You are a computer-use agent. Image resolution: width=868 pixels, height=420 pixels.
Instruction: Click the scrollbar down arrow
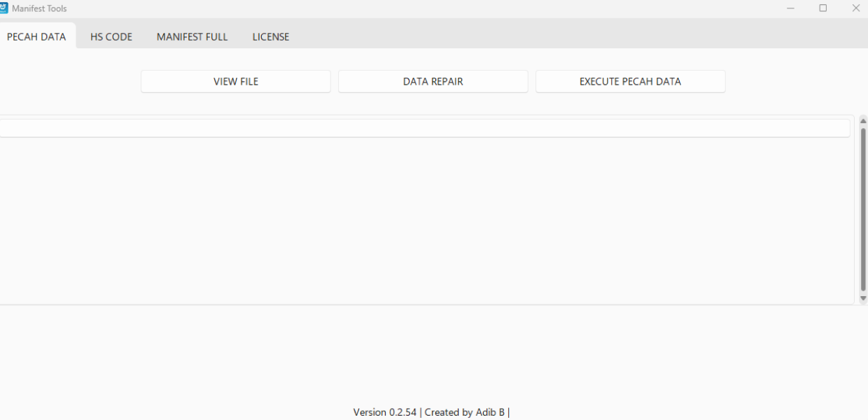point(863,298)
